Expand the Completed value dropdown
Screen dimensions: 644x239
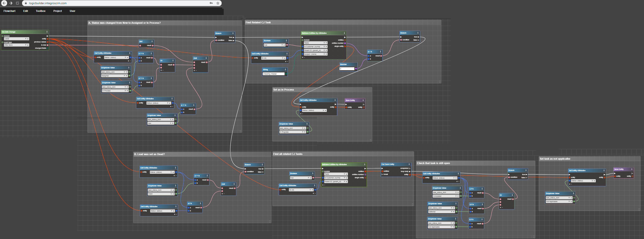pos(458,196)
